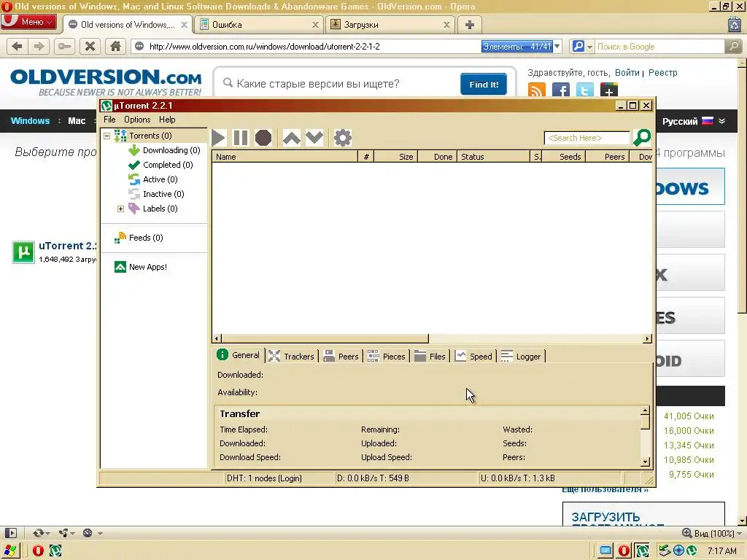Viewport: 747px width, 560px height.
Task: Click the Opera icon in taskbar quick launch
Action: [x=38, y=551]
